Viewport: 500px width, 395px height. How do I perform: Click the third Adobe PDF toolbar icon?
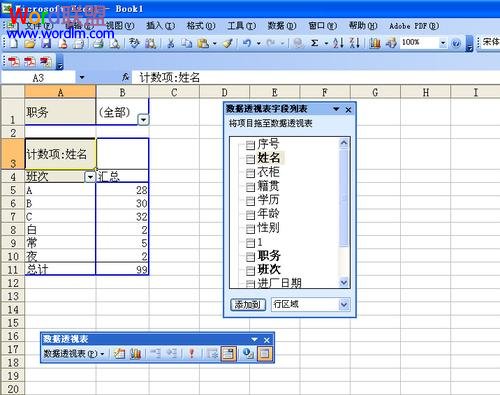[46, 62]
